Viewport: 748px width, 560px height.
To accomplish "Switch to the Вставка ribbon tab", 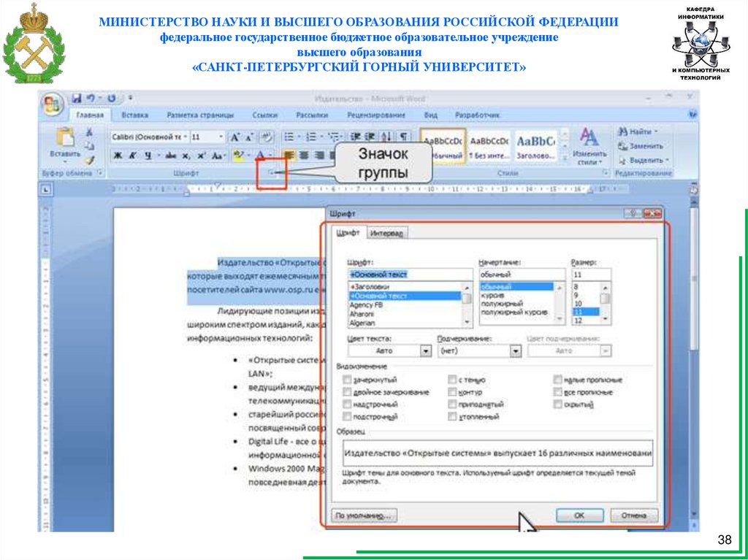I will 134,115.
